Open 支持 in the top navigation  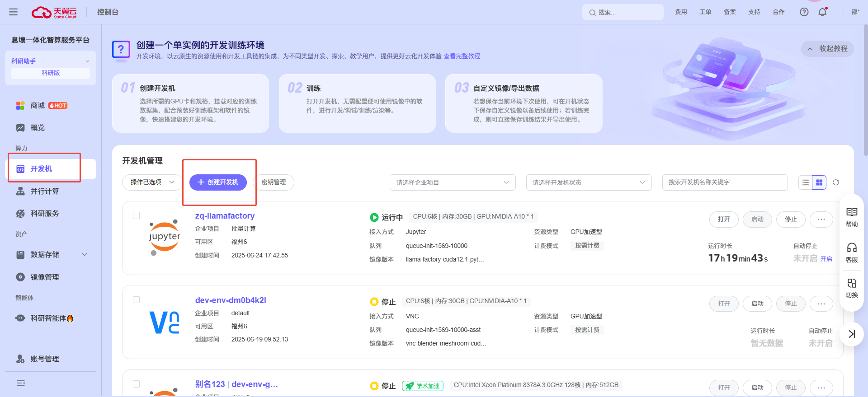tap(754, 12)
